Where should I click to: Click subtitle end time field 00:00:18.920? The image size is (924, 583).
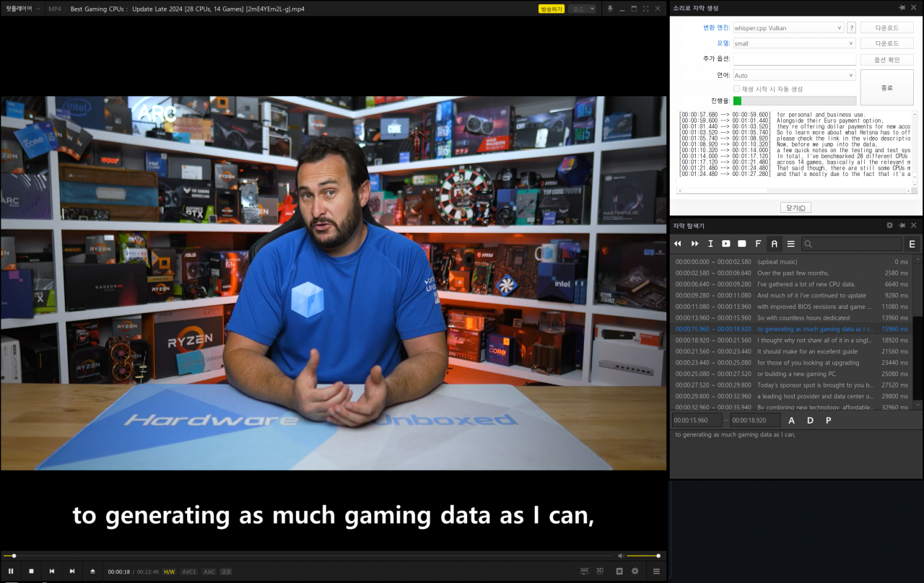click(755, 420)
